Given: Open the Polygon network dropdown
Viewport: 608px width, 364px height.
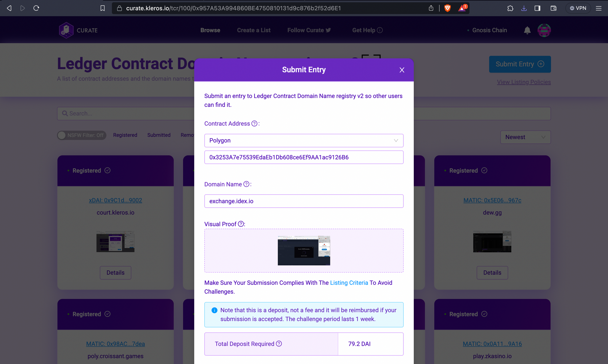Looking at the screenshot, I should pos(304,141).
